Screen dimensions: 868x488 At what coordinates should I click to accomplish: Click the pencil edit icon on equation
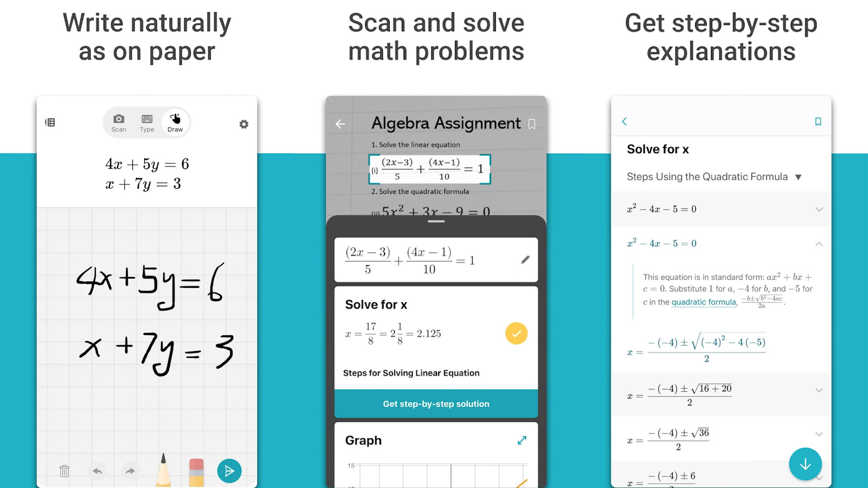(524, 259)
